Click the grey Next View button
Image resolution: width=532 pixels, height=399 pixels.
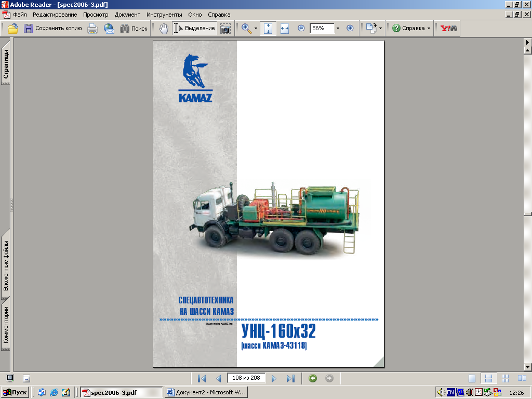tap(329, 378)
